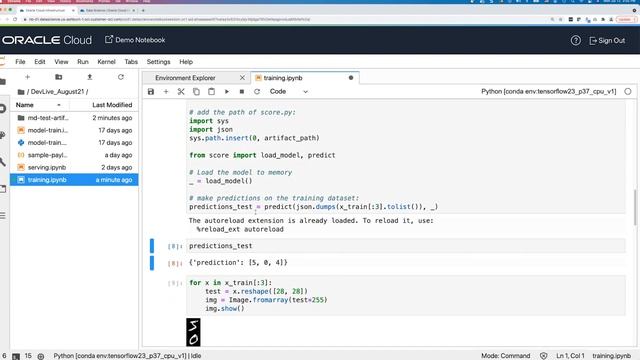Viewport: 640px width, 360px height.
Task: Create a new launcher with plus icon
Action: (x=27, y=77)
